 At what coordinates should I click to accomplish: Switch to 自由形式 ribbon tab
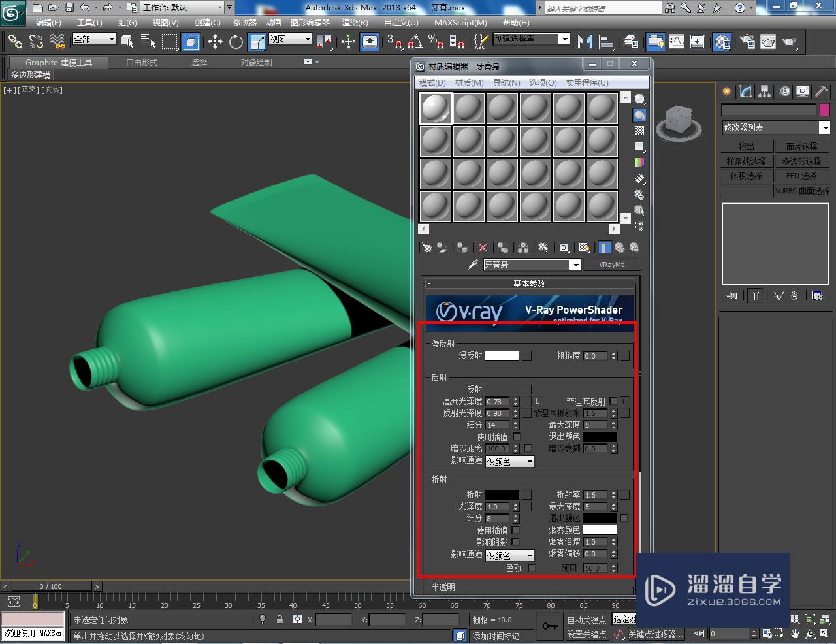point(142,62)
